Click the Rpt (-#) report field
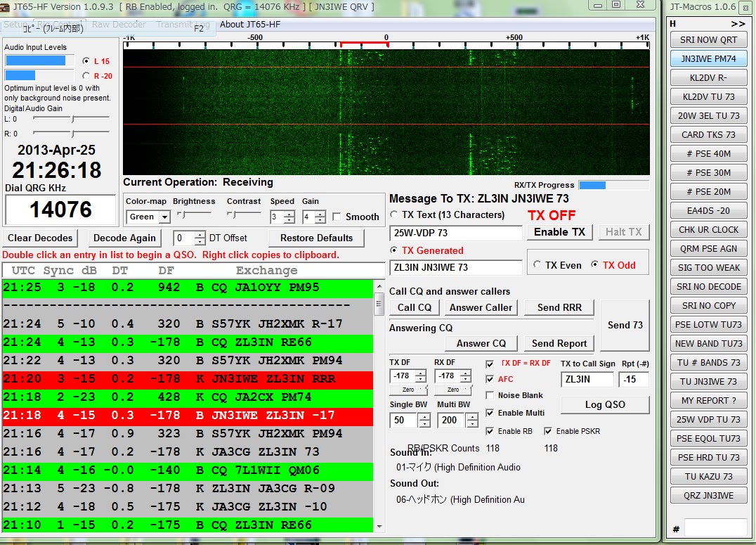756x545 pixels. click(x=634, y=380)
